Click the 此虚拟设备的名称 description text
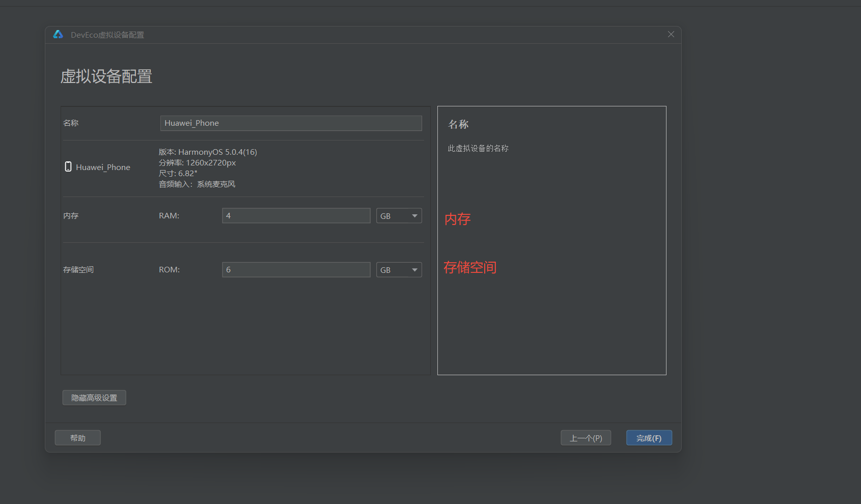 478,148
